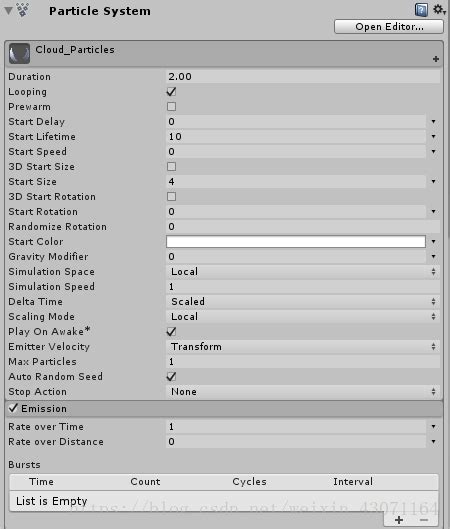Click the Cloud_Particles main module header
Viewport: 450px width, 529px height.
(224, 53)
